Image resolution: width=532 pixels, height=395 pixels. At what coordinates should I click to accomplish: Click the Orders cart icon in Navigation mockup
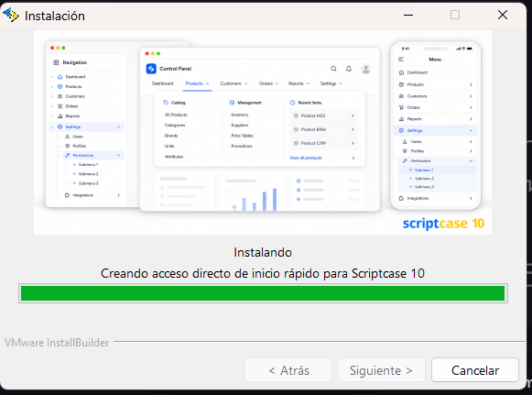(x=60, y=106)
